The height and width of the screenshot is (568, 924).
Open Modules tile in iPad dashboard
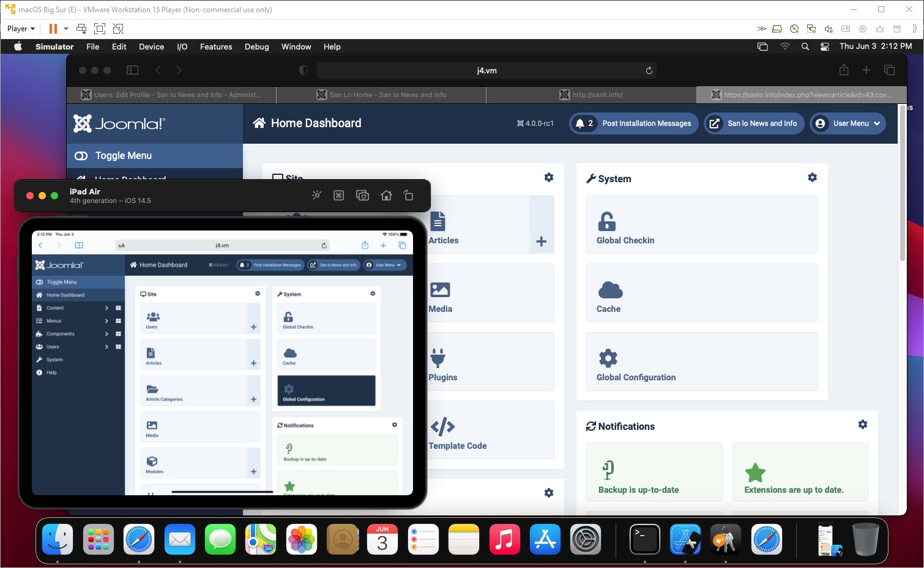[x=194, y=462]
